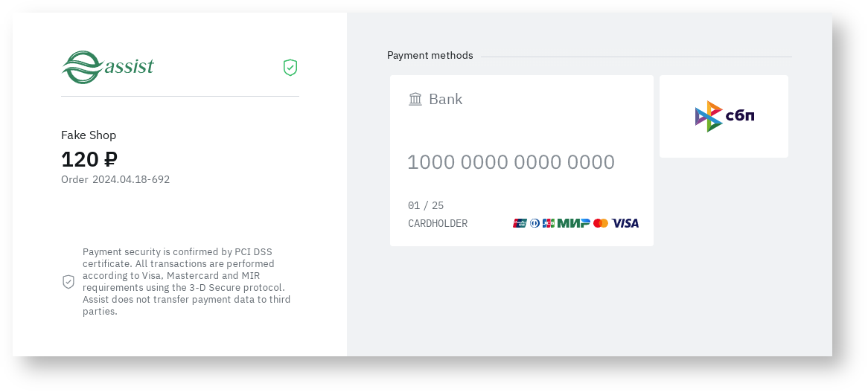Click the PCI DSS security notice text
Image resolution: width=868 pixels, height=392 pixels.
[186, 281]
